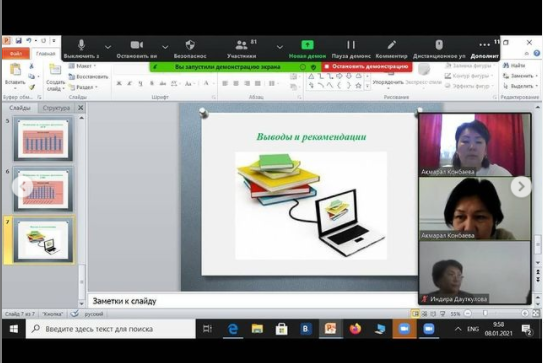
Task: Stop sharing with Остановить демонстрацию button
Action: (x=367, y=66)
